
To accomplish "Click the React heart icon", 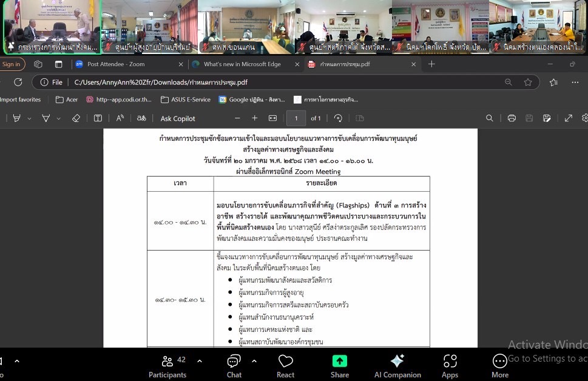I will 285,366.
